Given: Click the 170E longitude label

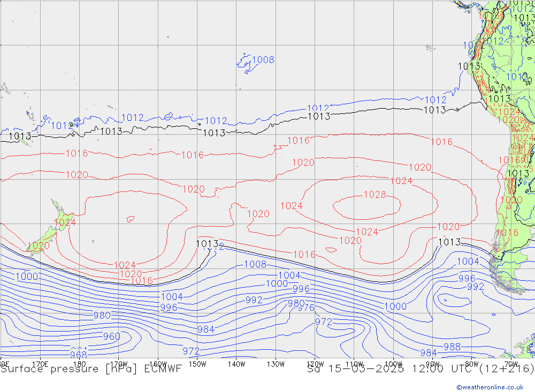Looking at the screenshot, I should 40,364.
